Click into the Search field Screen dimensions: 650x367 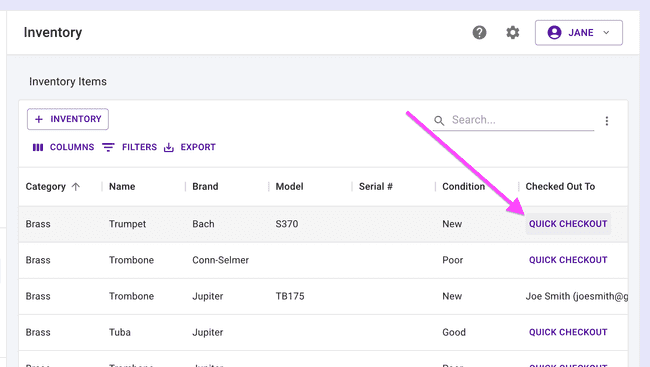tap(522, 120)
